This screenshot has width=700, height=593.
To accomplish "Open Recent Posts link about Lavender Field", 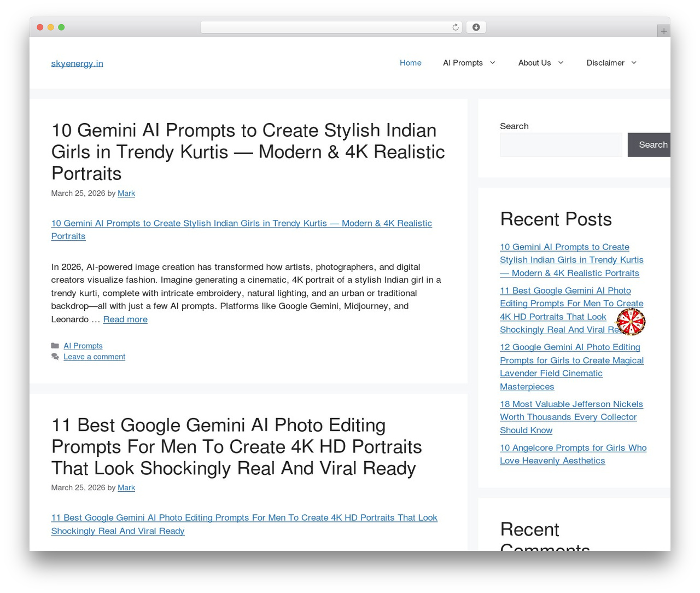I will (x=571, y=367).
